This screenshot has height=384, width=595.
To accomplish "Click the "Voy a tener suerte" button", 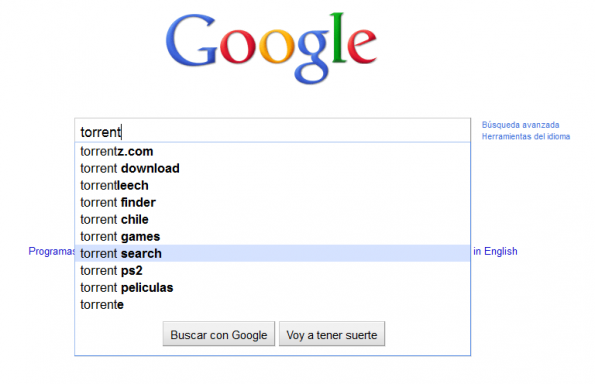I will 332,334.
